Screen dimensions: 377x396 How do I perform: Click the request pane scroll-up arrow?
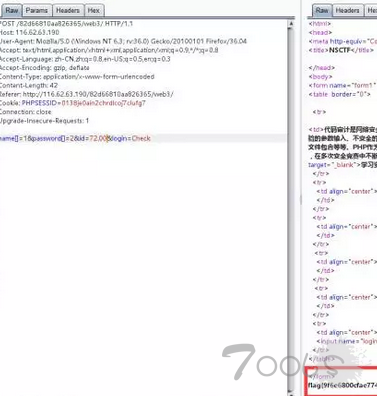[x=291, y=24]
